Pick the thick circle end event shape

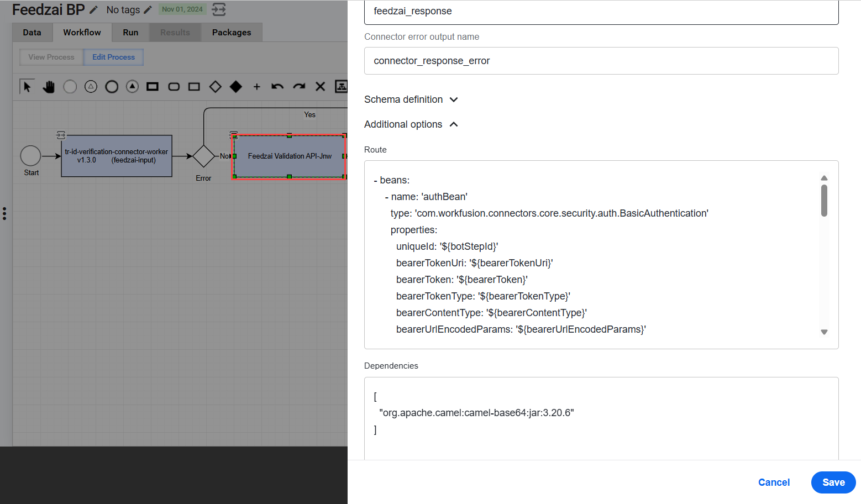(112, 87)
